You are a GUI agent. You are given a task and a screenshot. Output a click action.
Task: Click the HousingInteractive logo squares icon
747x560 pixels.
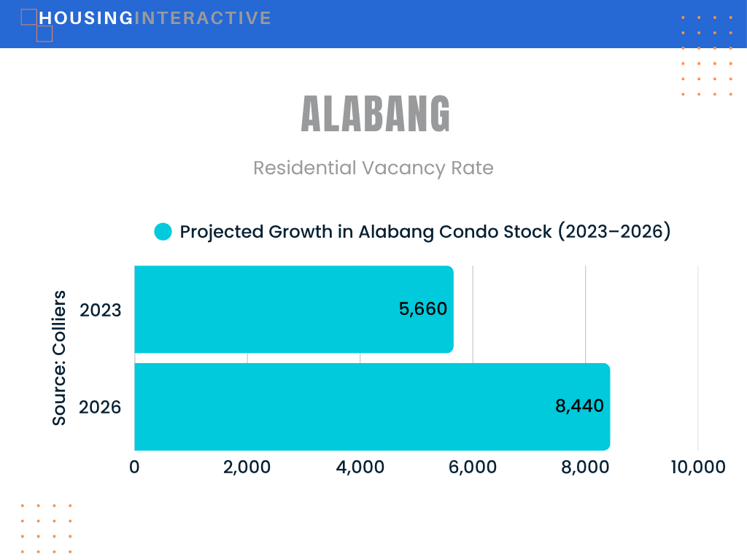(36, 26)
